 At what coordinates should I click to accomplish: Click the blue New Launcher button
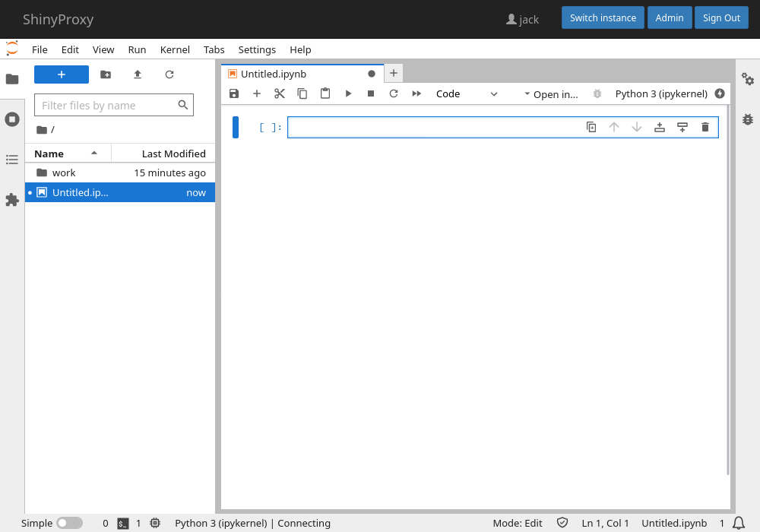tap(62, 74)
